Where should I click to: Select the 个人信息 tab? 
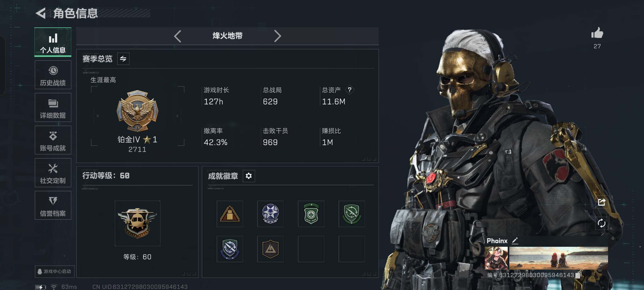point(53,42)
